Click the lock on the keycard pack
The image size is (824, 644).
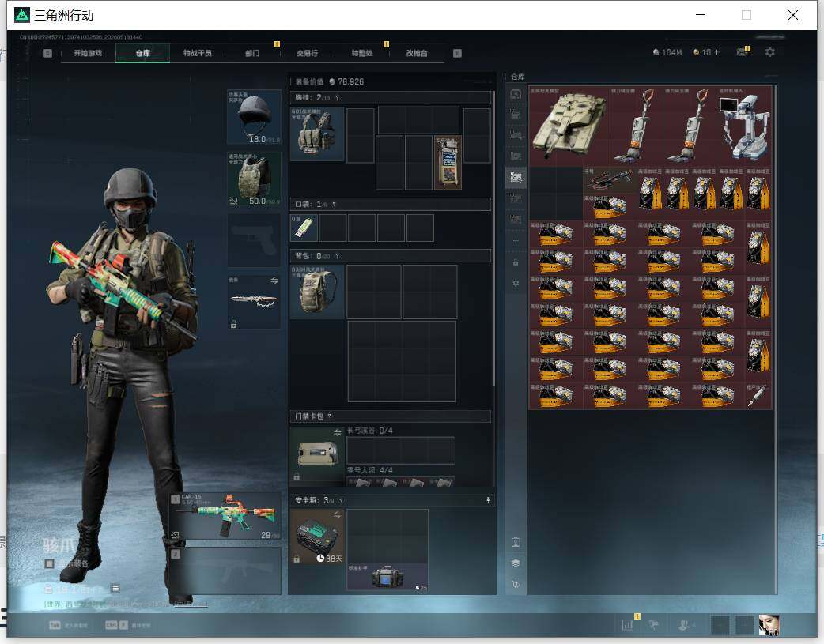pos(297,477)
